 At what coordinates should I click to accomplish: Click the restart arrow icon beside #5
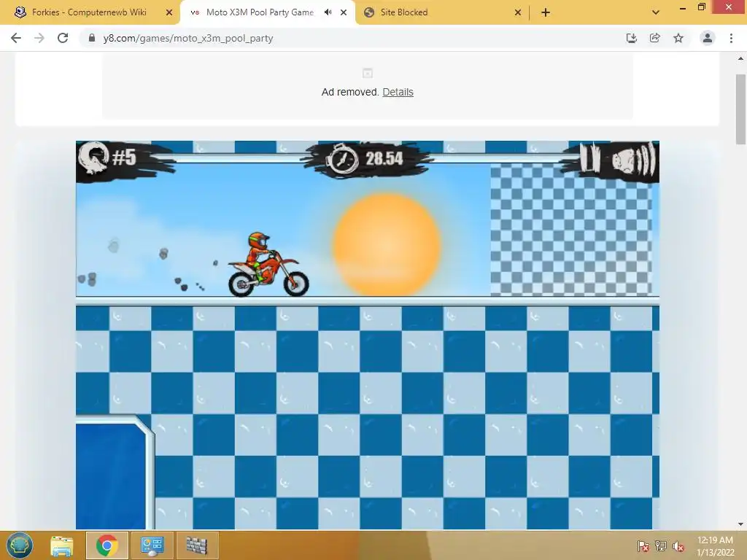point(93,157)
